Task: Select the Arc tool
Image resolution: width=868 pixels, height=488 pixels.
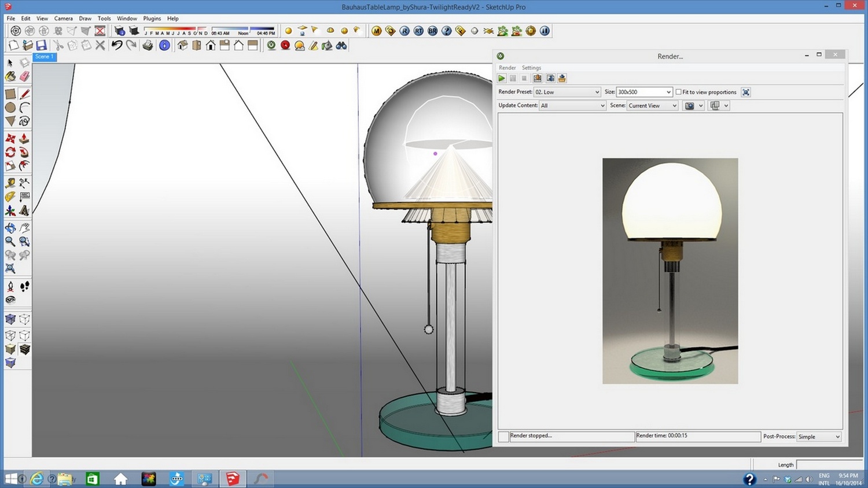Action: (24, 108)
